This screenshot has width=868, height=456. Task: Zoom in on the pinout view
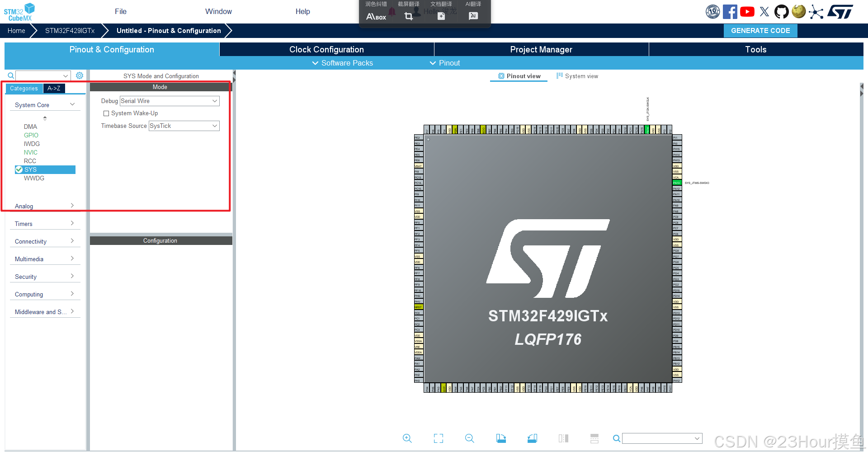(x=407, y=438)
